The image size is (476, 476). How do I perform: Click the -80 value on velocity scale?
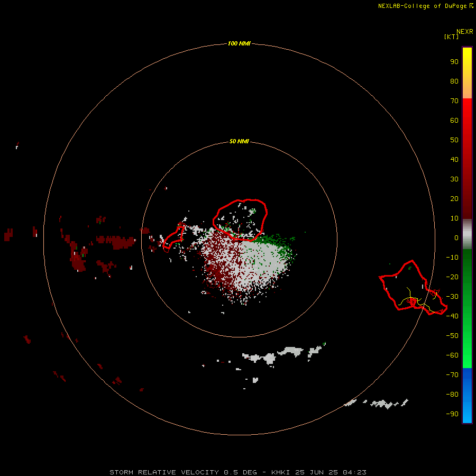[452, 395]
